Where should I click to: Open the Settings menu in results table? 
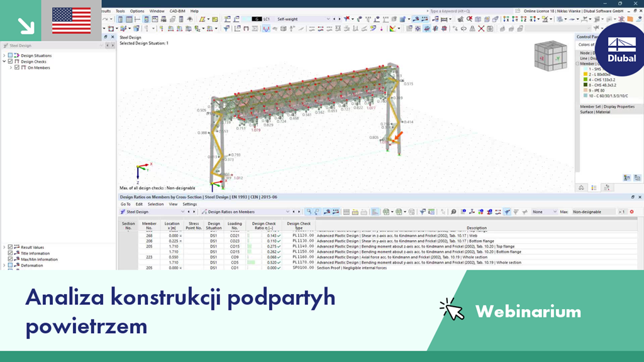pyautogui.click(x=190, y=204)
